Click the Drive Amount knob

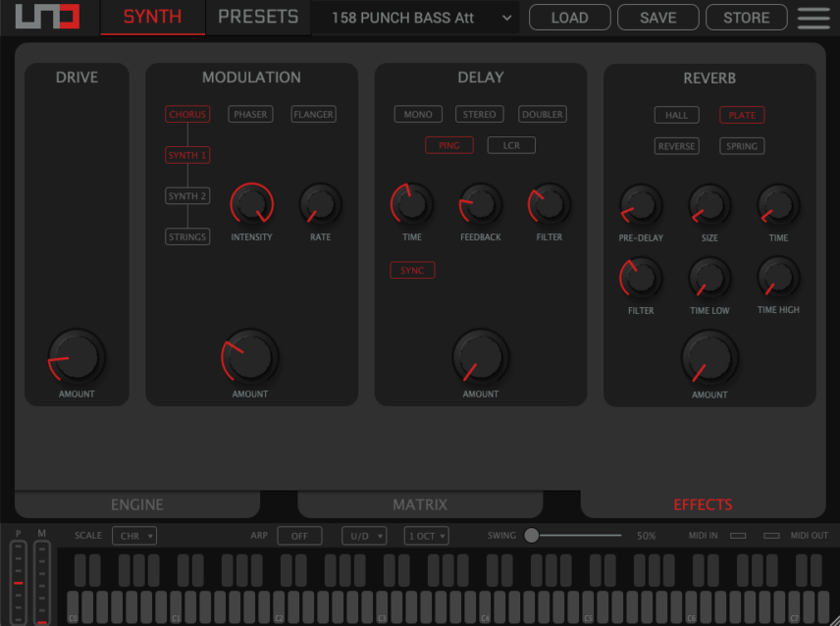pyautogui.click(x=77, y=358)
